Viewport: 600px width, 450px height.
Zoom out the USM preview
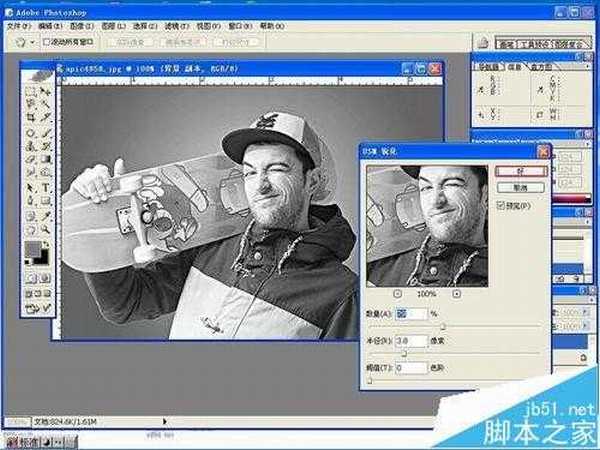398,294
